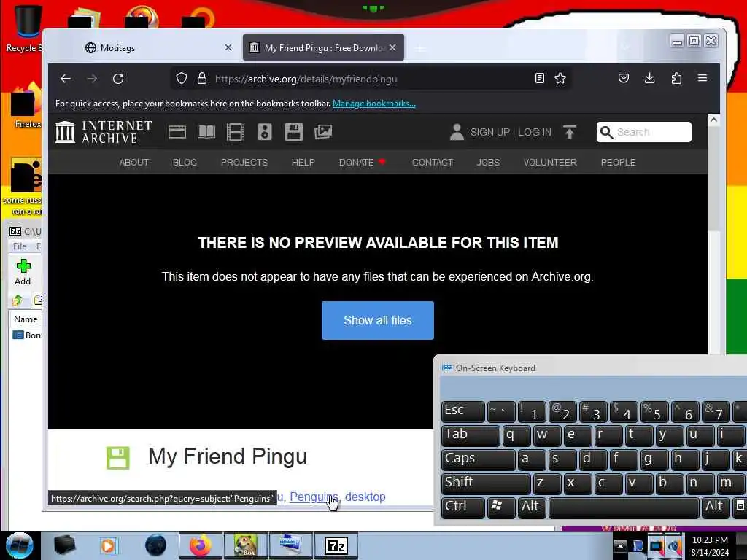Click the page scrollbar up arrow
Image resolution: width=747 pixels, height=560 pixels.
pyautogui.click(x=713, y=120)
